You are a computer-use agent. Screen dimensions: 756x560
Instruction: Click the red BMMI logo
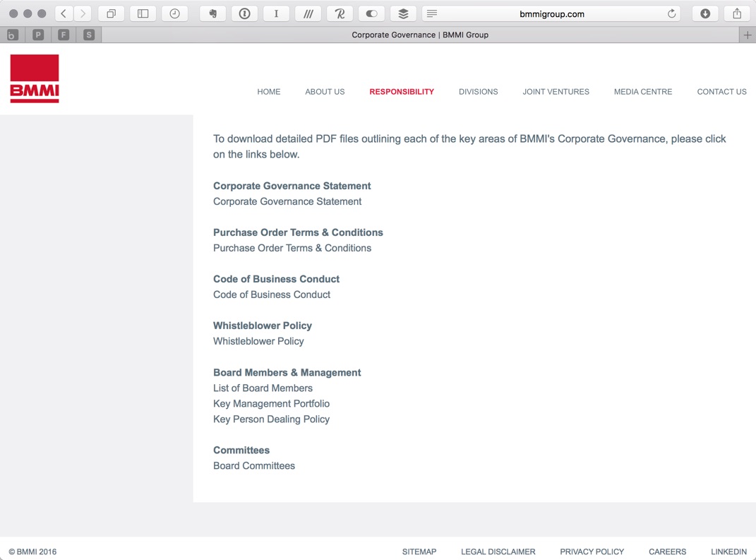pyautogui.click(x=35, y=78)
